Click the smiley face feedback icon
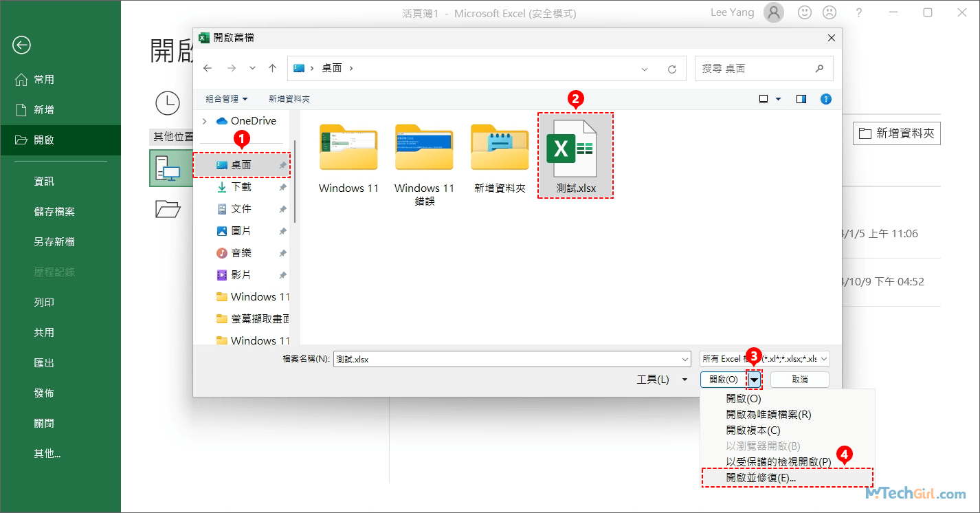 coord(804,12)
